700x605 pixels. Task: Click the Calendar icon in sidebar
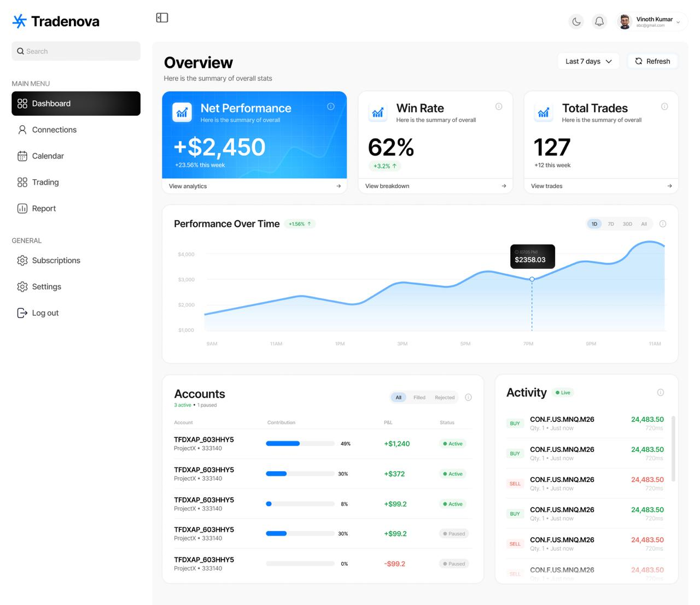pyautogui.click(x=22, y=156)
